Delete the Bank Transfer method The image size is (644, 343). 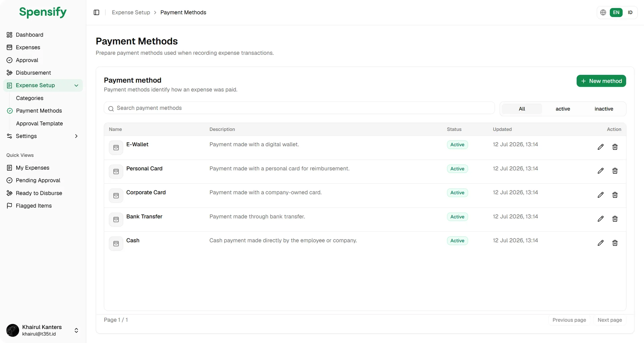tap(615, 219)
